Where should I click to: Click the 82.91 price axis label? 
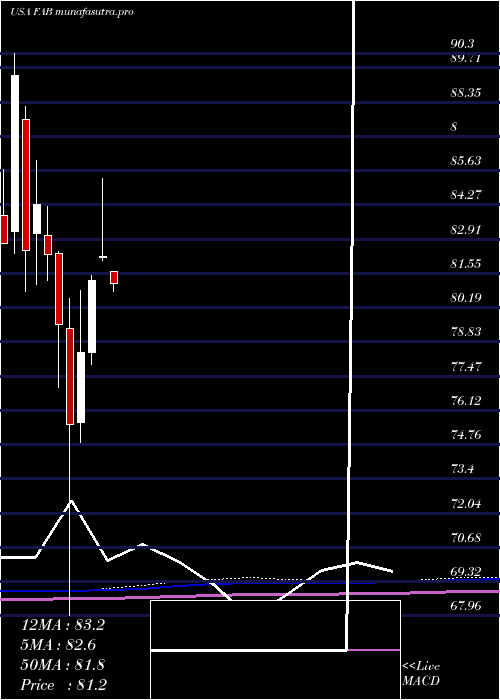466,229
